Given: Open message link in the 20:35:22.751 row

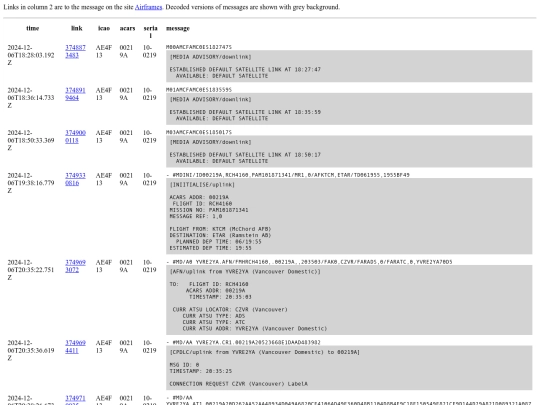Looking at the screenshot, I should [x=75, y=266].
